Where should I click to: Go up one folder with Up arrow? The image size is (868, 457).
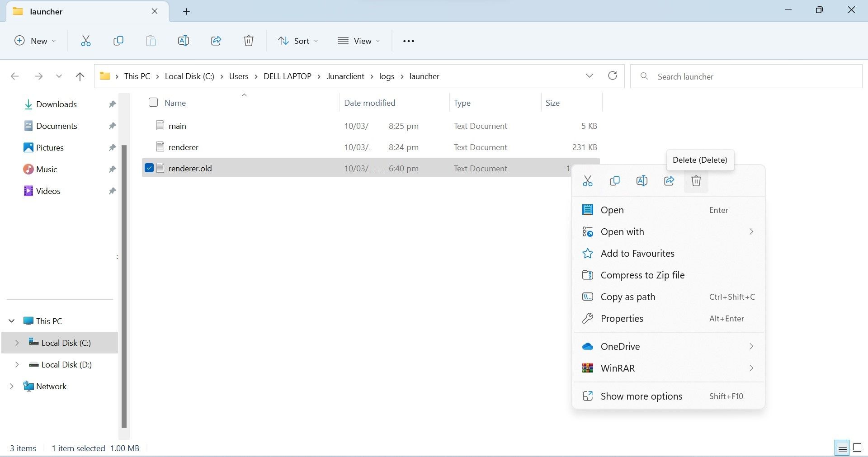click(x=80, y=76)
